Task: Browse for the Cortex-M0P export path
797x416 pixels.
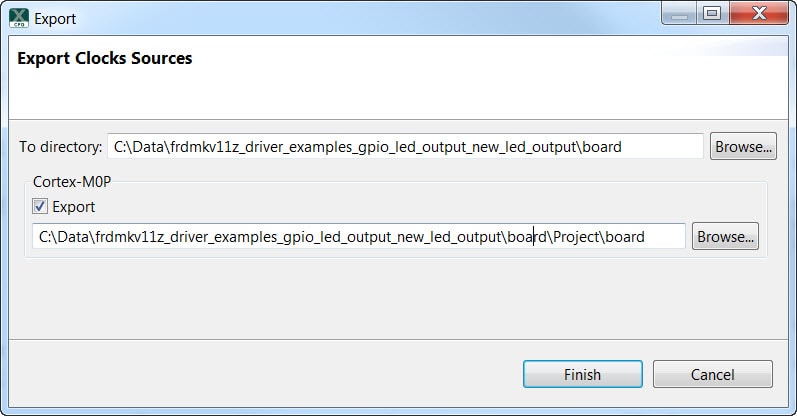Action: click(x=726, y=237)
